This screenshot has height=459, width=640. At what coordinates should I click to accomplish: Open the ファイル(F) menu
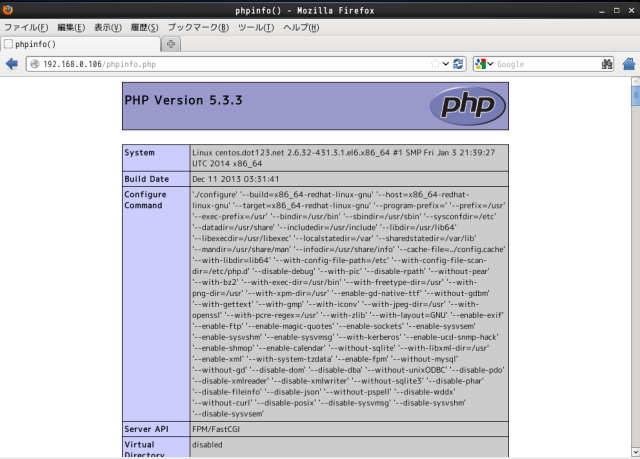click(x=26, y=28)
